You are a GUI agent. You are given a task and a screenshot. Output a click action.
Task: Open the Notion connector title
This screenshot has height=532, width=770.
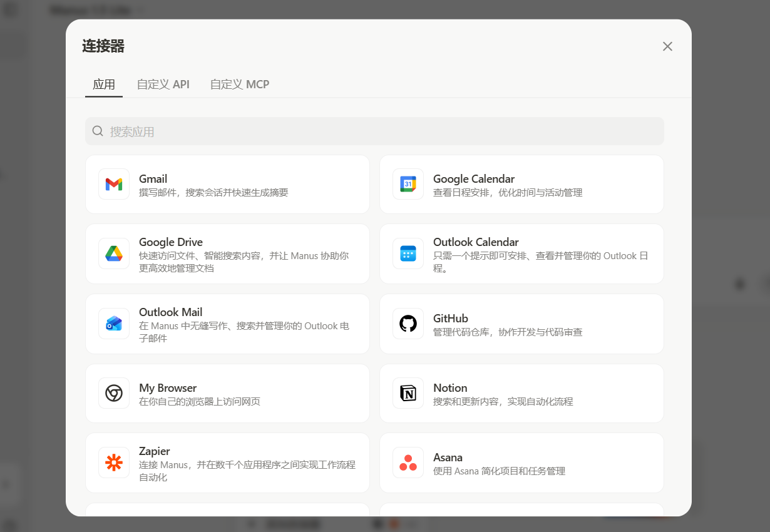[450, 388]
